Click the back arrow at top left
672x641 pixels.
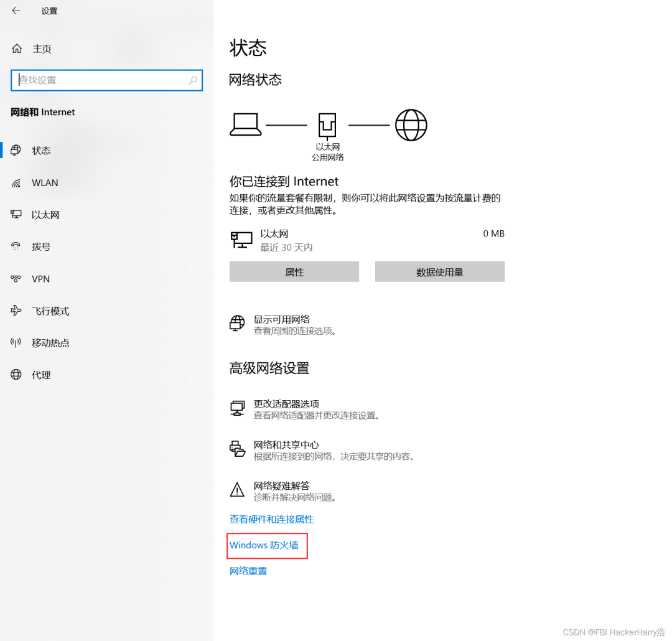coord(14,11)
